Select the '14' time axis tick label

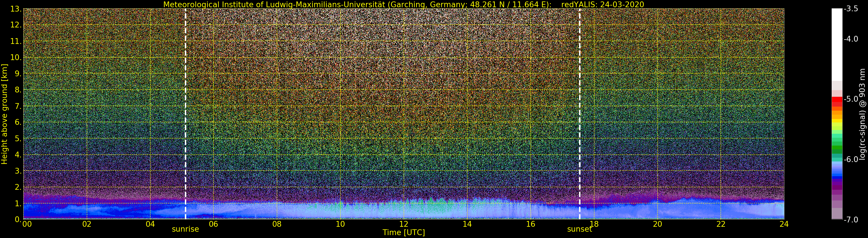[x=467, y=224]
